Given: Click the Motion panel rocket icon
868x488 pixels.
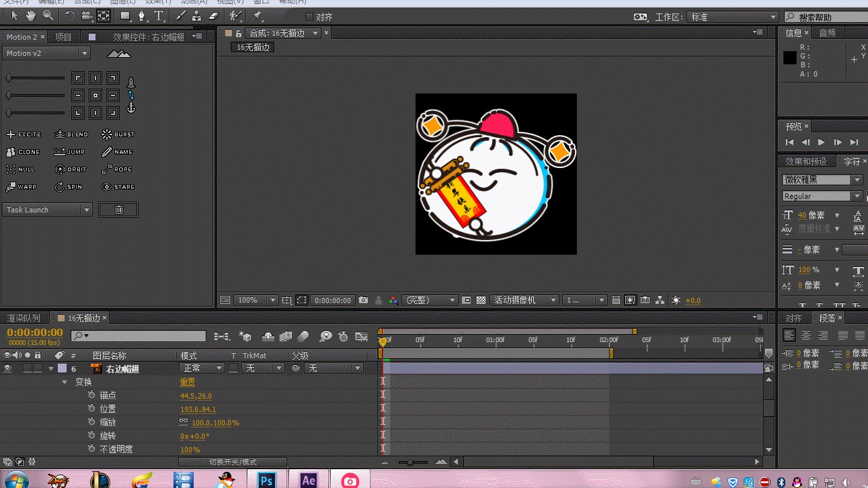Looking at the screenshot, I should pyautogui.click(x=131, y=83).
